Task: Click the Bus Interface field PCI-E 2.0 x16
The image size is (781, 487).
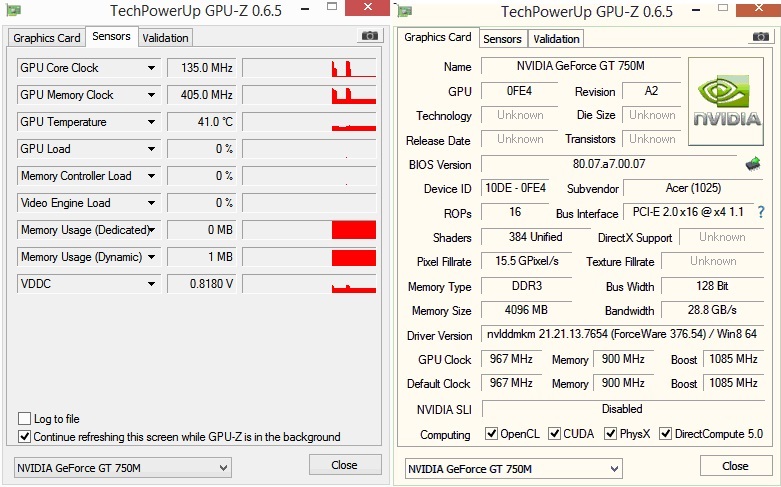Action: point(688,212)
